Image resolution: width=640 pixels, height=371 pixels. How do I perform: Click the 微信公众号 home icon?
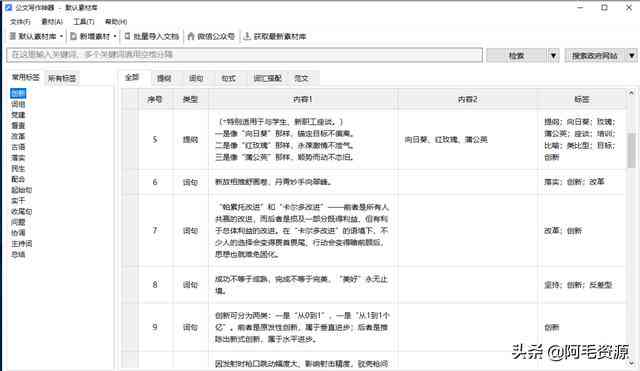[191, 36]
